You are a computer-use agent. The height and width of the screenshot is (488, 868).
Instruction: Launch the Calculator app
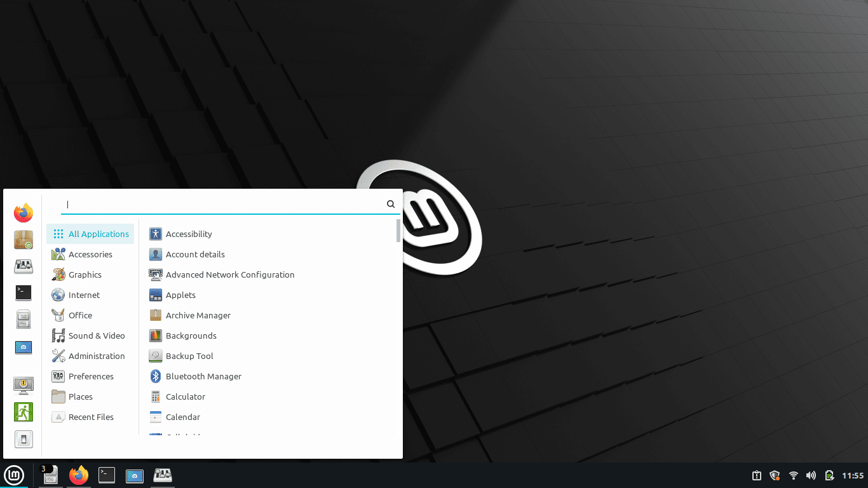point(185,396)
